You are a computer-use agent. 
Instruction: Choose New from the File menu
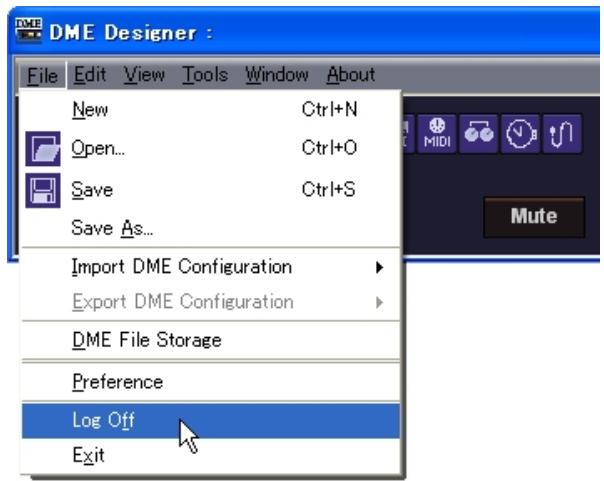click(211, 110)
